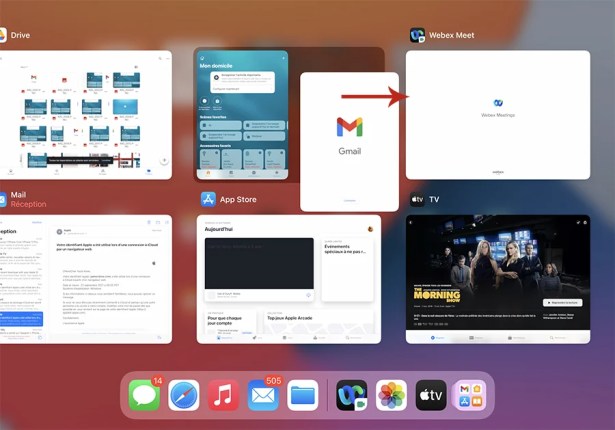Select the search tab in TV card
615x430 pixels.
tap(558, 338)
